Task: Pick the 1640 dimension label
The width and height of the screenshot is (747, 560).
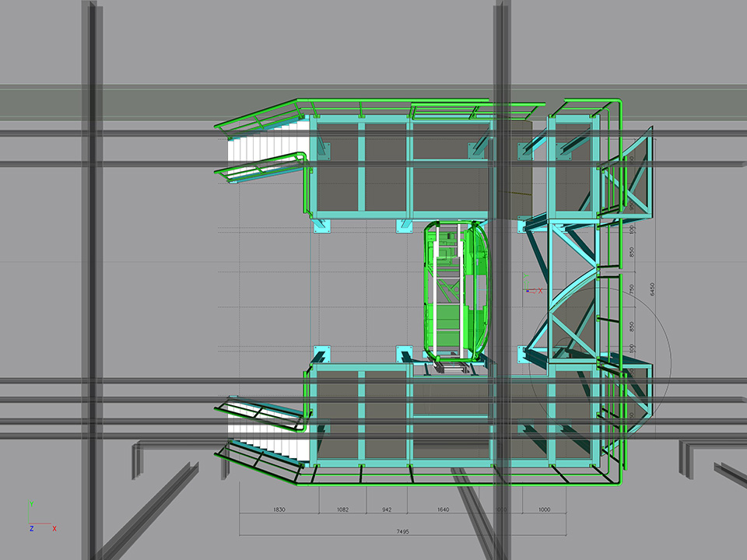Action: click(x=443, y=509)
